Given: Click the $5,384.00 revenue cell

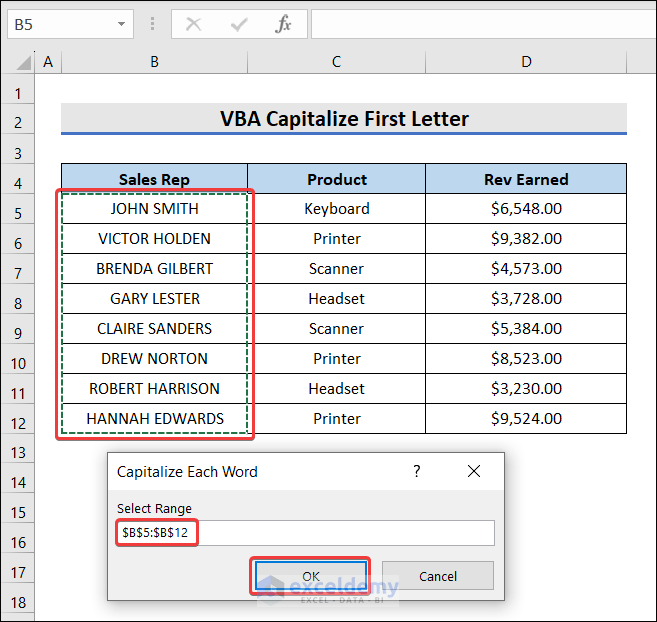Looking at the screenshot, I should tap(526, 329).
